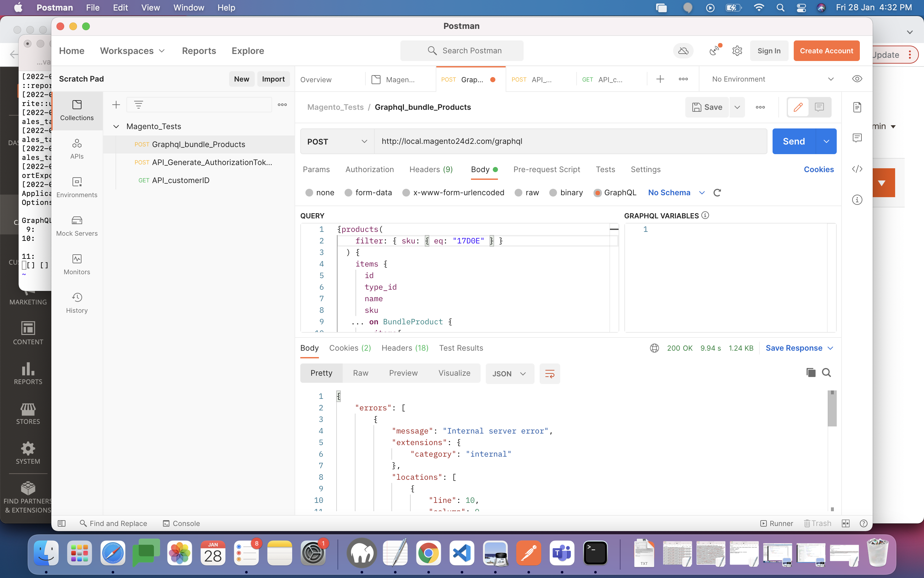The width and height of the screenshot is (924, 578).
Task: Refresh the GraphQL schema
Action: click(717, 193)
